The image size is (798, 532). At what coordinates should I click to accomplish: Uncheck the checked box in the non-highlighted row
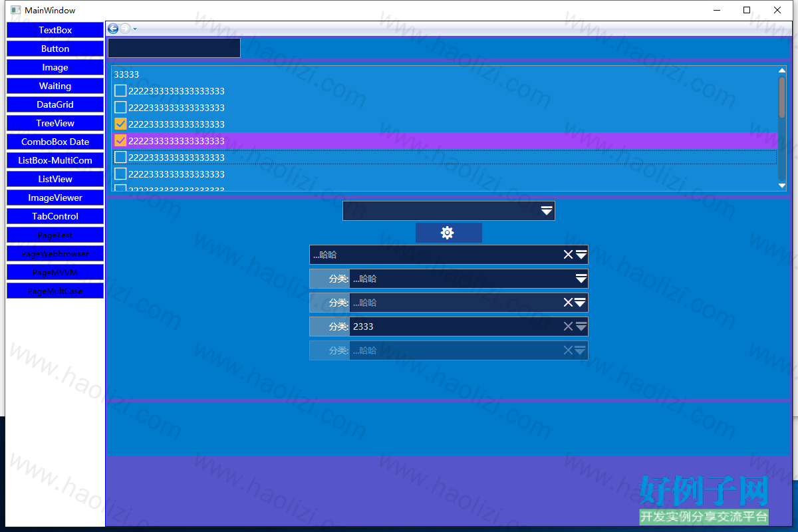coord(120,124)
